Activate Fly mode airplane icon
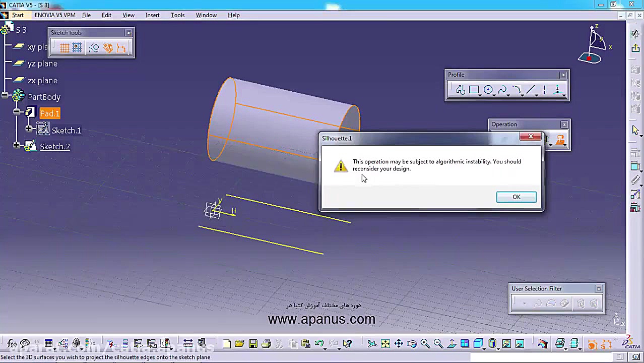This screenshot has height=363, width=644. (x=372, y=344)
